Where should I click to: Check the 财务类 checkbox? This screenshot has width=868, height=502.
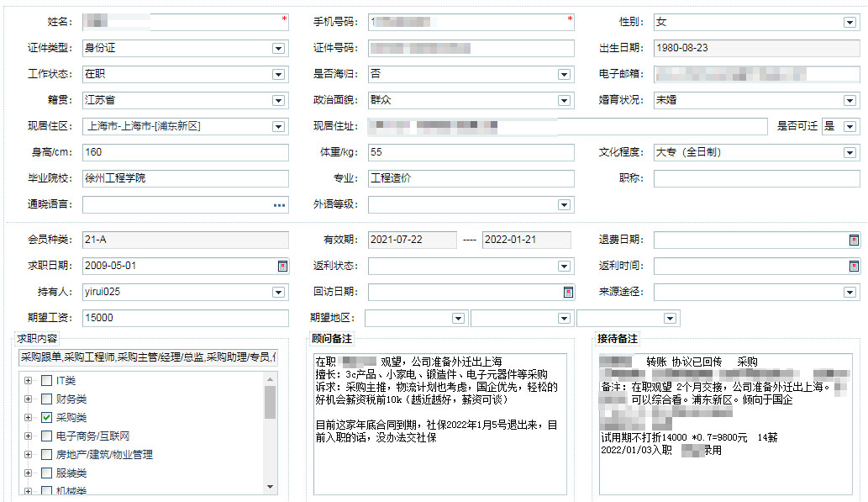46,399
